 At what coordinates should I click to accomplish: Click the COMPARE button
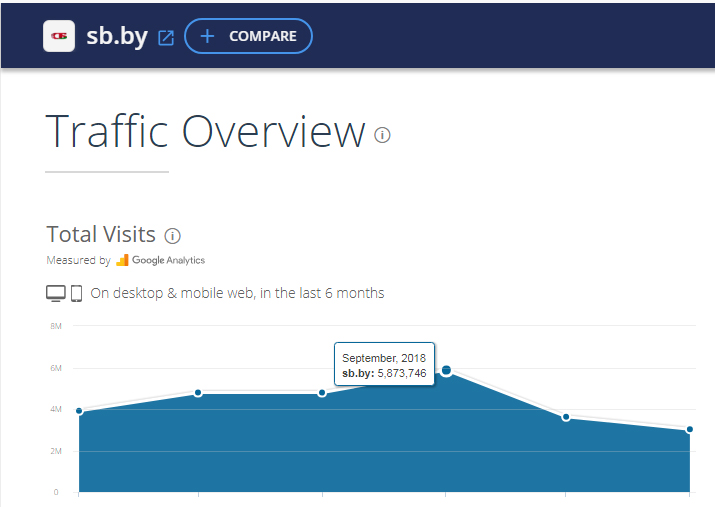point(249,36)
